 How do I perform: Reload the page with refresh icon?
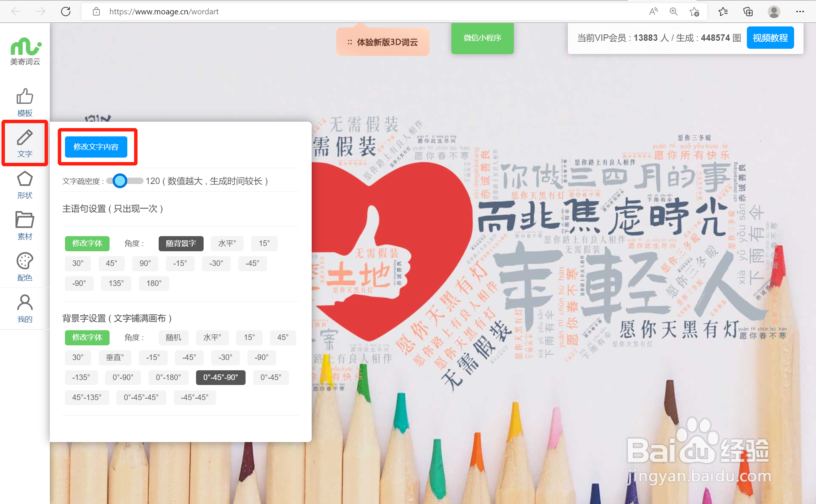pyautogui.click(x=66, y=12)
